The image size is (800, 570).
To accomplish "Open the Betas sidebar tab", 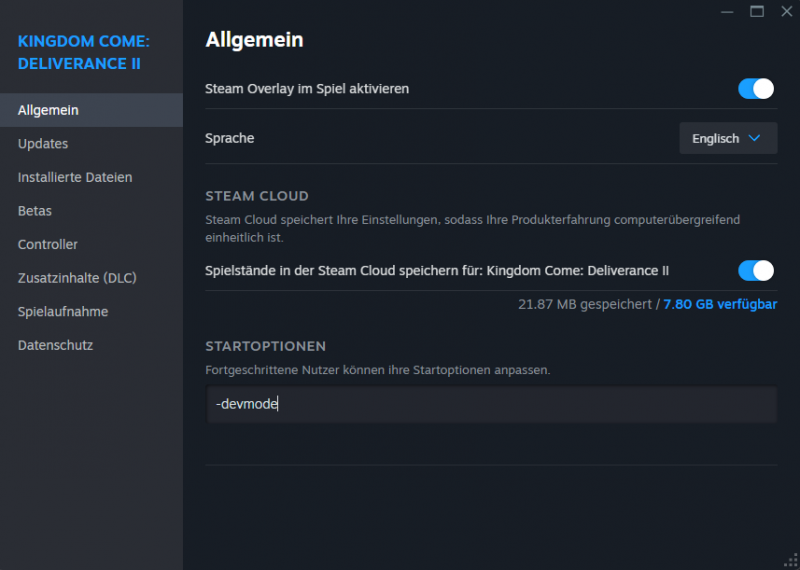I will pyautogui.click(x=91, y=211).
